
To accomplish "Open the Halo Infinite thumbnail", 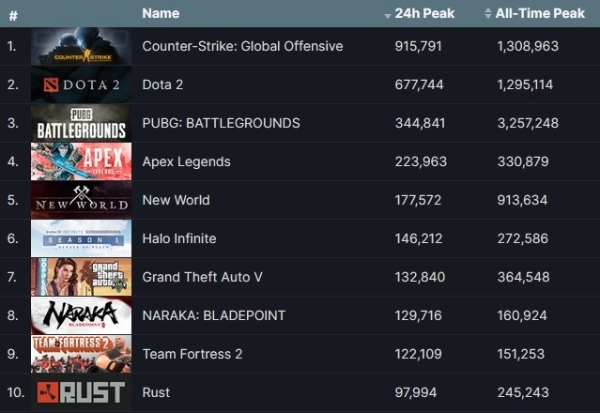I will click(x=81, y=238).
